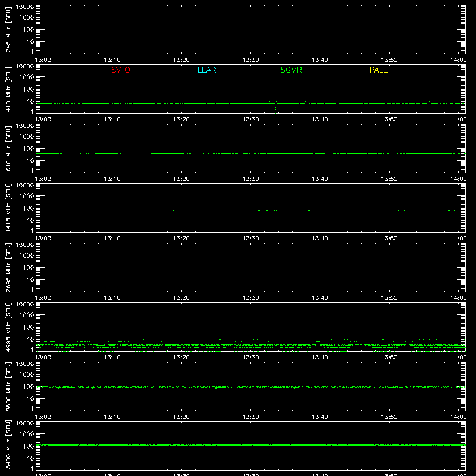Click 13:40 tick under the 410 MHz panel

click(x=320, y=120)
